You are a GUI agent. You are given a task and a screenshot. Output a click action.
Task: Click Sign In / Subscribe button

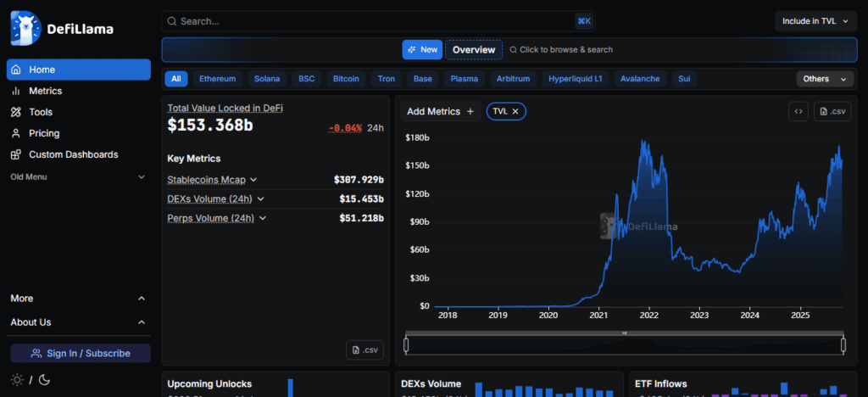[81, 353]
